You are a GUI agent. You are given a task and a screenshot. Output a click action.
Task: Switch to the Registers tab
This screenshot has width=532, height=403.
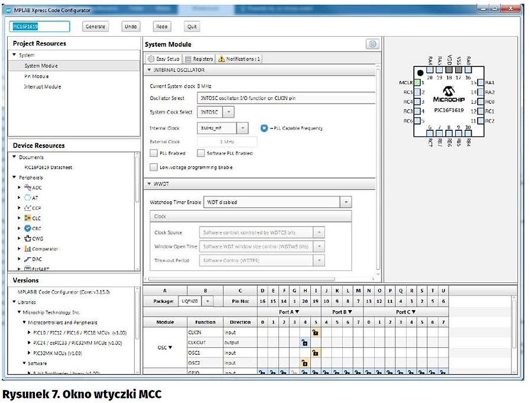tap(199, 59)
